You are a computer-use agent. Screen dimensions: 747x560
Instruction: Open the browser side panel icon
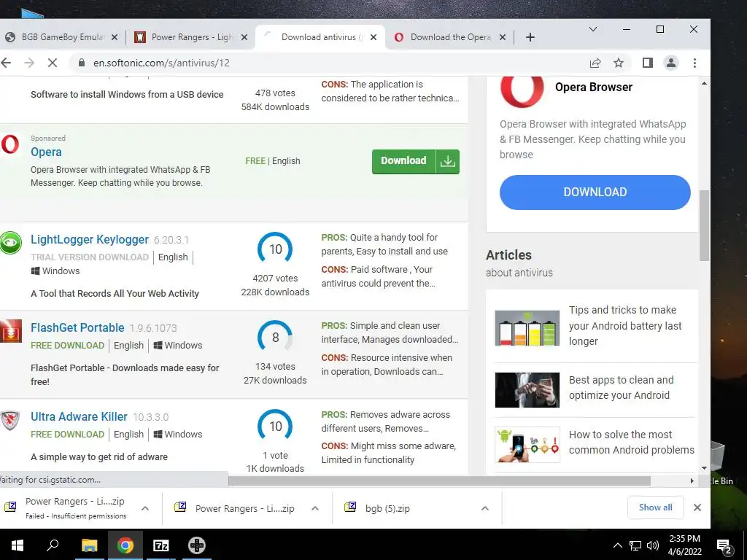pos(648,63)
